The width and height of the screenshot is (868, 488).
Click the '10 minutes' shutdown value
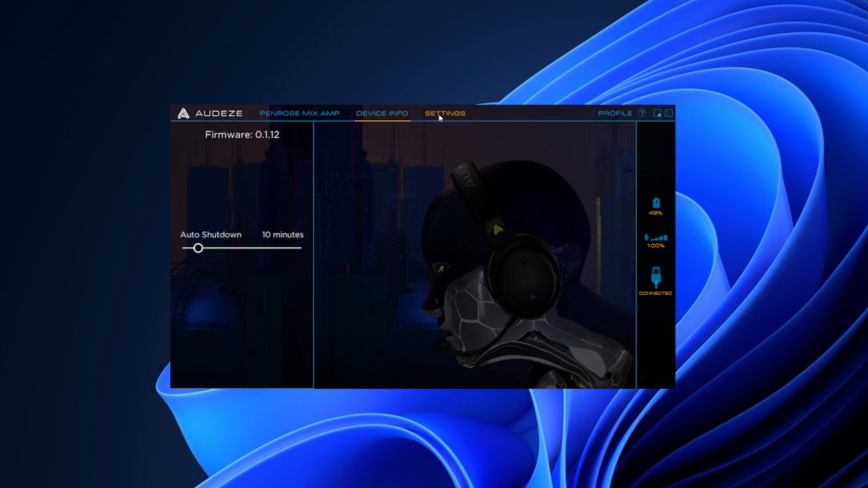click(x=282, y=235)
